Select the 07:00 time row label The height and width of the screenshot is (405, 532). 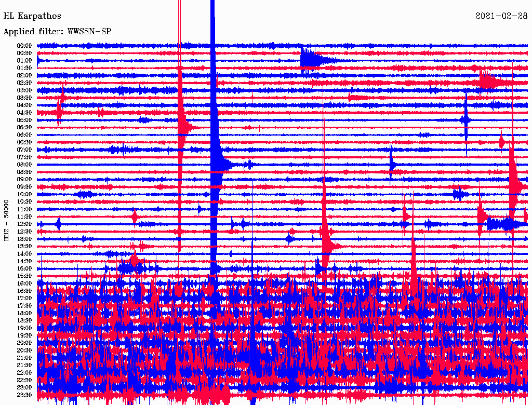(x=24, y=150)
